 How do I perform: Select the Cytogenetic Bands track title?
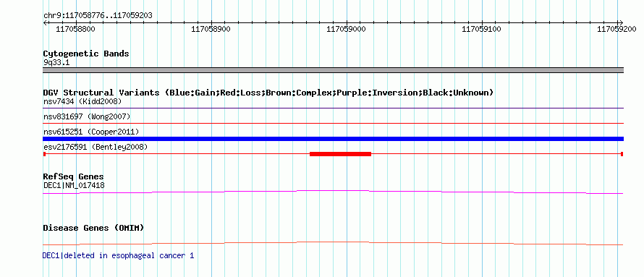click(x=86, y=54)
